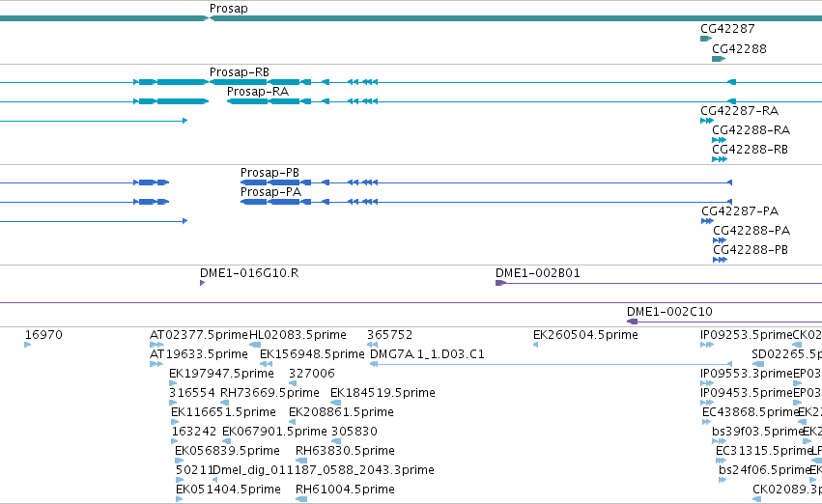Click the IP09253.5prime EST glyph
822x504 pixels.
(707, 345)
